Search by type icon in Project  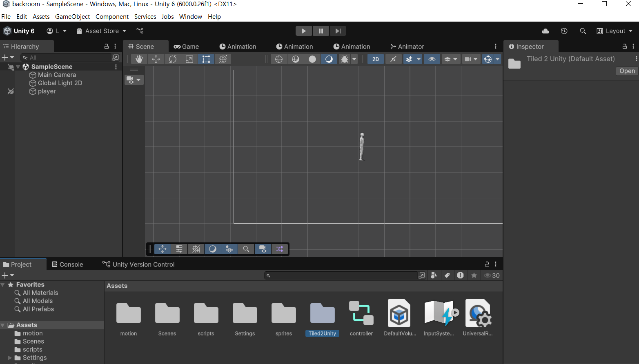[x=434, y=275]
